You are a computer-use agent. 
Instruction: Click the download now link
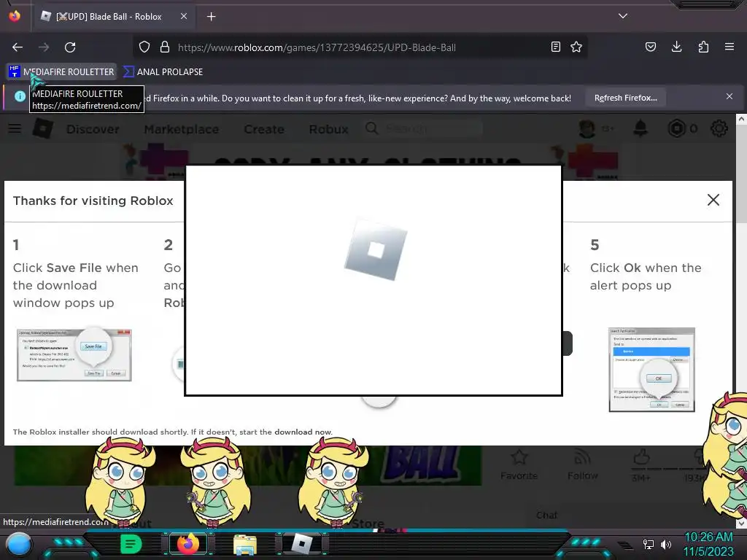[303, 432]
